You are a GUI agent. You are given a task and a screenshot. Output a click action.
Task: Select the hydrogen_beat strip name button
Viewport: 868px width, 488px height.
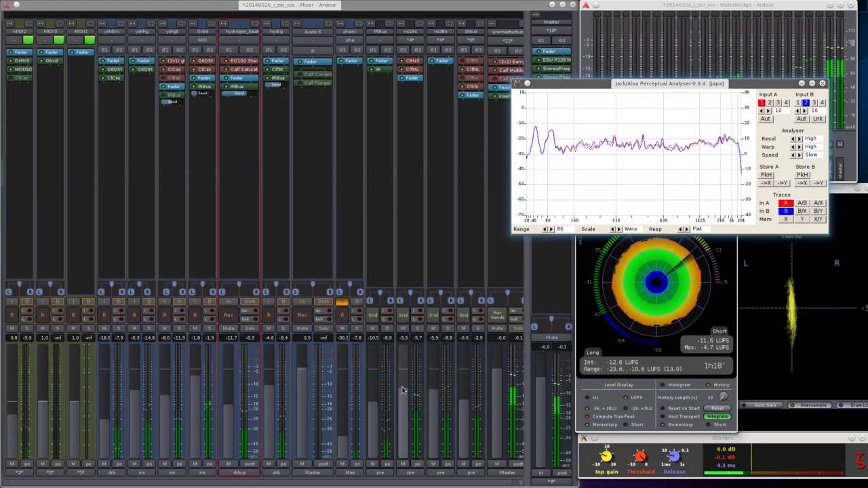click(x=239, y=31)
